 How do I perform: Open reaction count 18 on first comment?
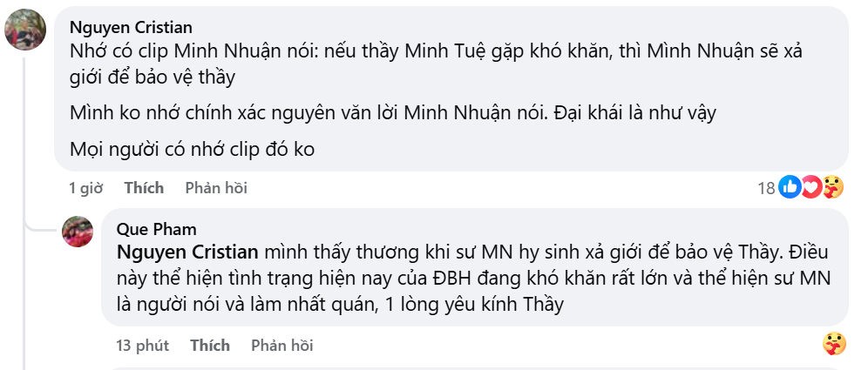766,189
